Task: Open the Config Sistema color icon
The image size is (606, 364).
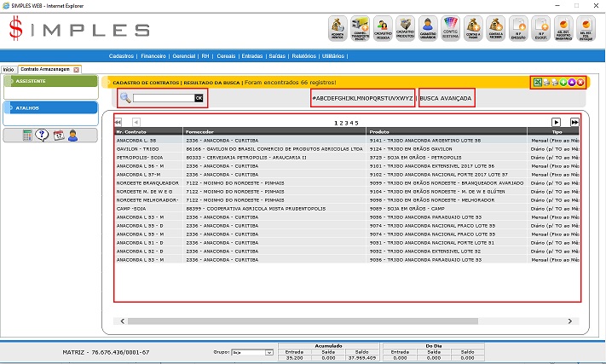Action: coord(451,28)
